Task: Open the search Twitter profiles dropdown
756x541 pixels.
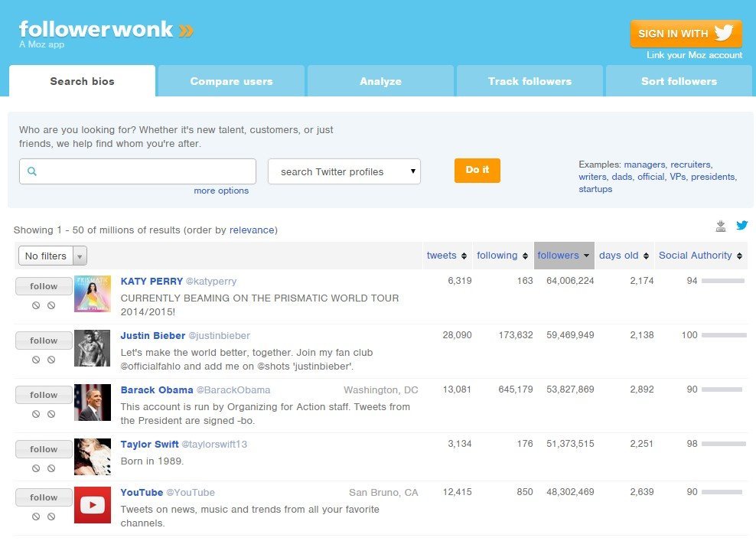Action: pos(344,171)
